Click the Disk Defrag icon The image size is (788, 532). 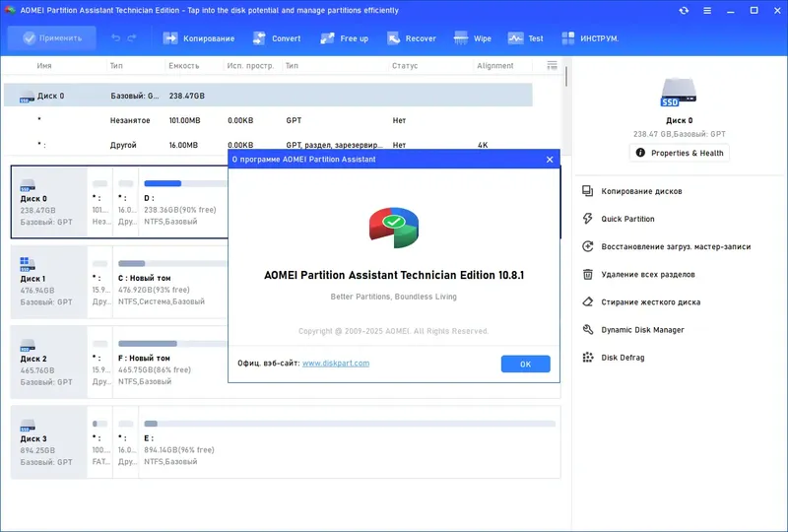pyautogui.click(x=587, y=357)
